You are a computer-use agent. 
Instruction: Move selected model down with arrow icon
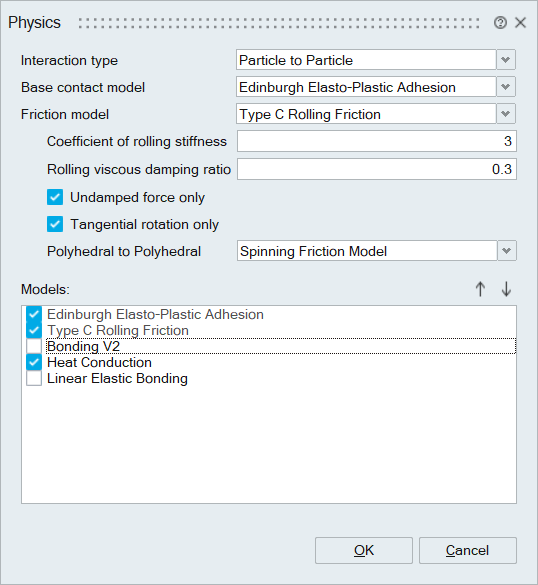506,289
